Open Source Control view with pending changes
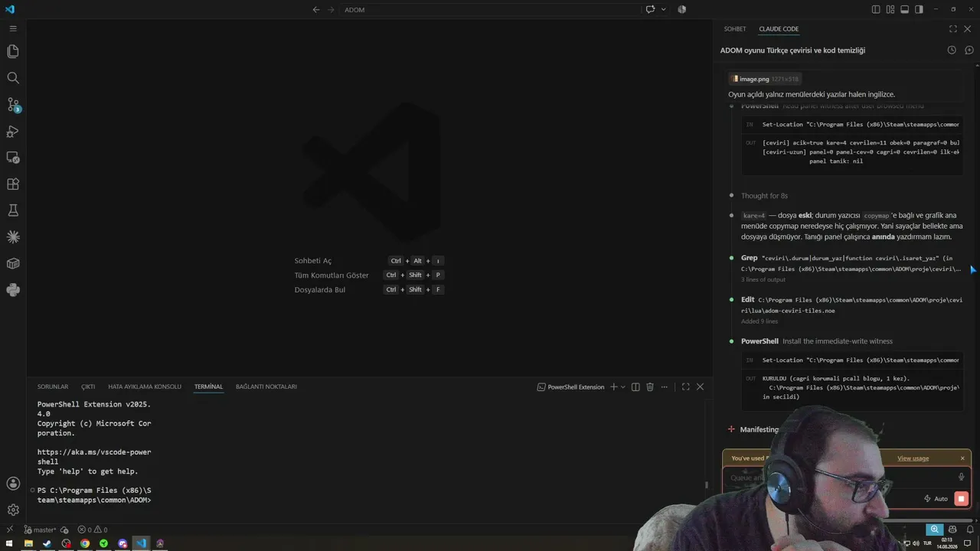This screenshot has width=980, height=551. click(13, 105)
